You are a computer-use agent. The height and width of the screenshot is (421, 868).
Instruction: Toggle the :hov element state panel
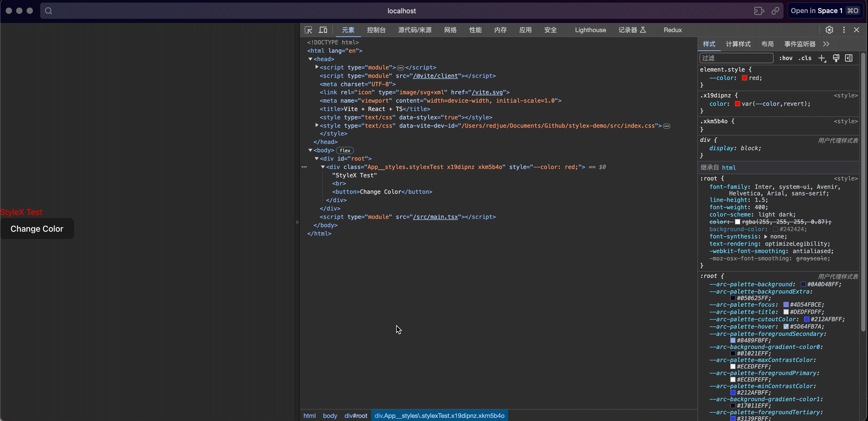point(785,58)
